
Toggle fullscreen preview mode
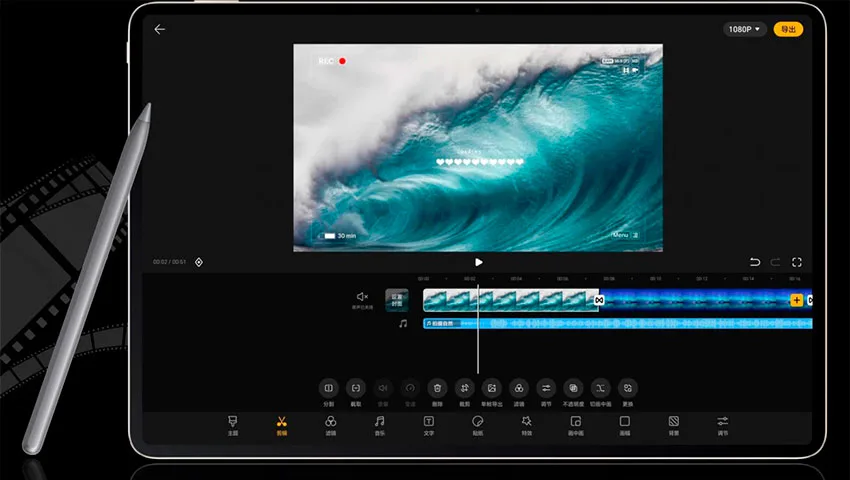click(797, 262)
